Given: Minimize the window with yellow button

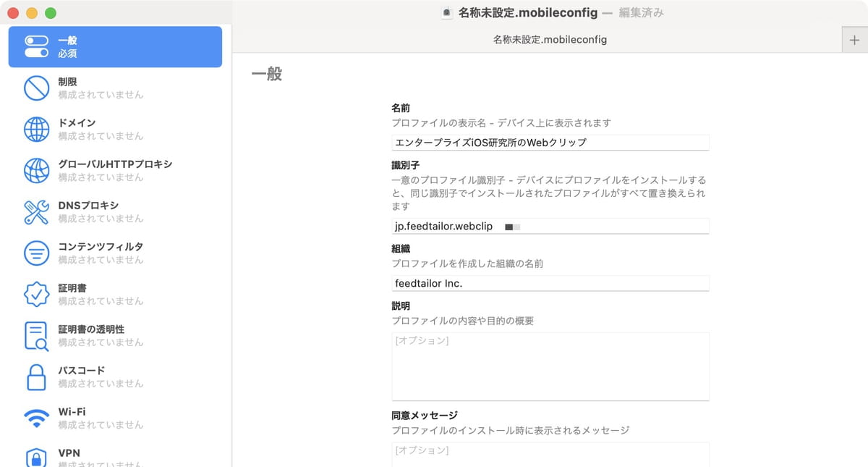Looking at the screenshot, I should tap(32, 13).
